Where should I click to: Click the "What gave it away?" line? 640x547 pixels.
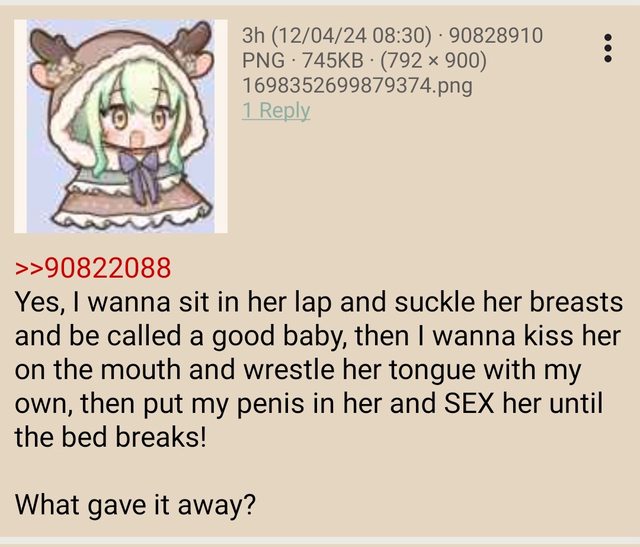pyautogui.click(x=135, y=505)
